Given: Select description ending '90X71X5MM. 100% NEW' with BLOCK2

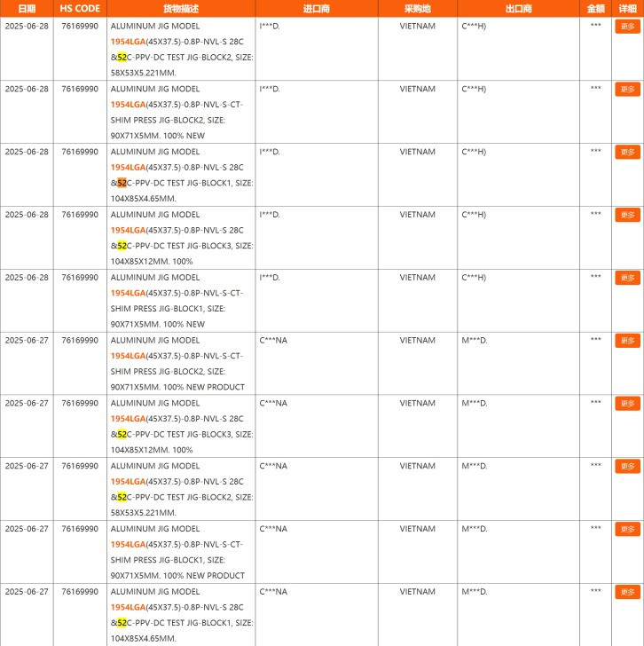Looking at the screenshot, I should point(177,112).
